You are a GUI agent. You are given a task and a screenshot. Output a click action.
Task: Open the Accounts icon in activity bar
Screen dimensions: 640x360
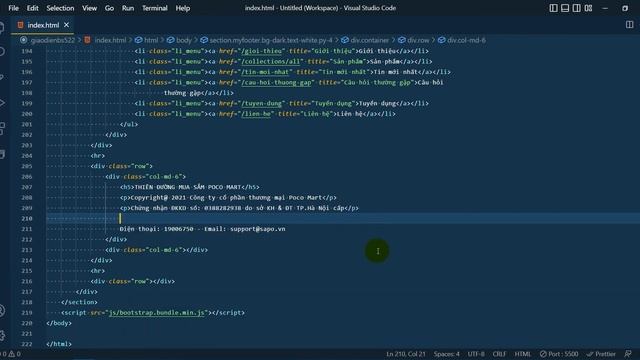click(2, 311)
